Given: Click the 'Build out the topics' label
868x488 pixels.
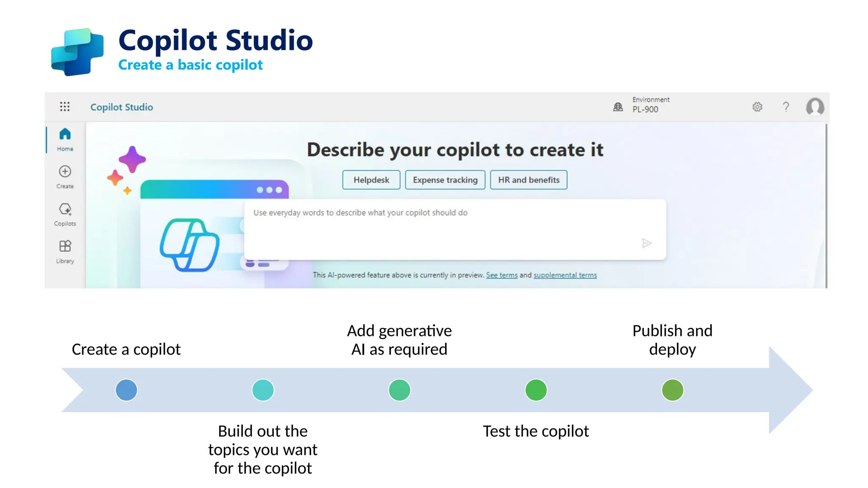Looking at the screenshot, I should (x=263, y=449).
